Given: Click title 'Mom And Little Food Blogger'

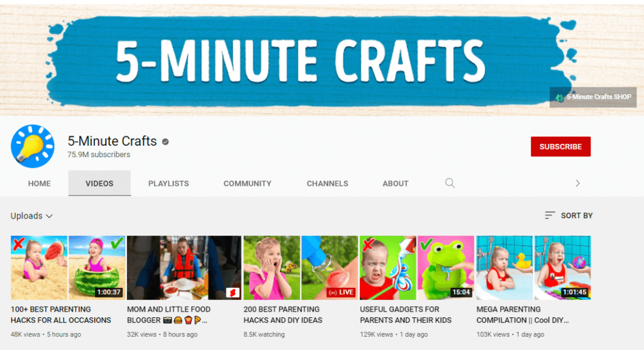Looking at the screenshot, I should coord(169,315).
